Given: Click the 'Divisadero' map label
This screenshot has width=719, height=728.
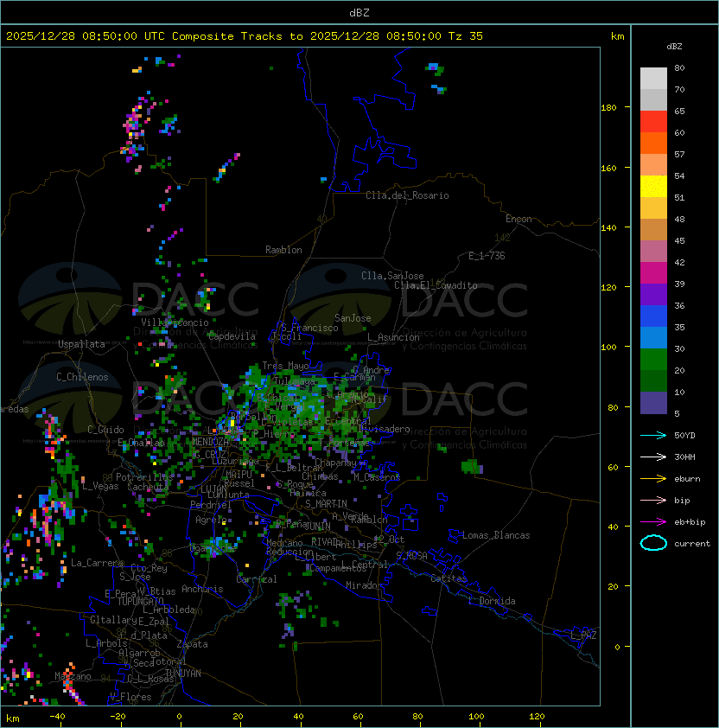Looking at the screenshot, I should [384, 429].
